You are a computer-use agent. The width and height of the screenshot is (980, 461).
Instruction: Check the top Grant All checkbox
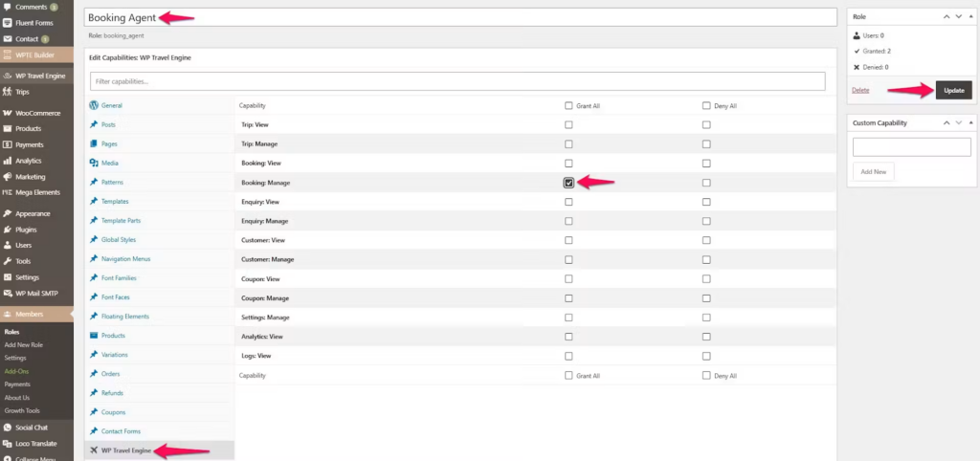[568, 105]
